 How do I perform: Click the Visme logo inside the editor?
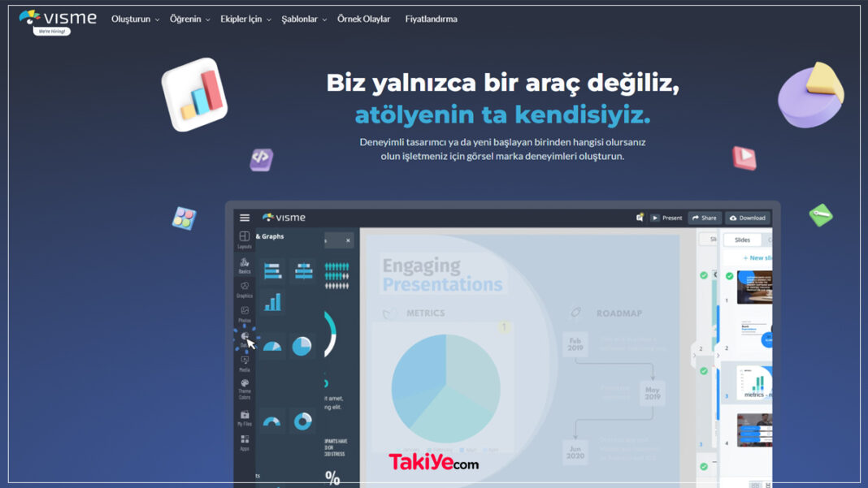click(284, 218)
